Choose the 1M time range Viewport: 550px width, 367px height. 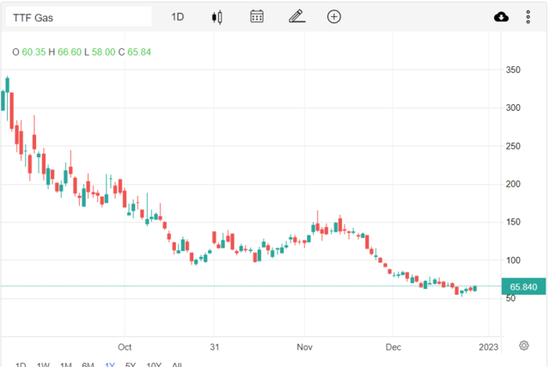click(x=66, y=365)
